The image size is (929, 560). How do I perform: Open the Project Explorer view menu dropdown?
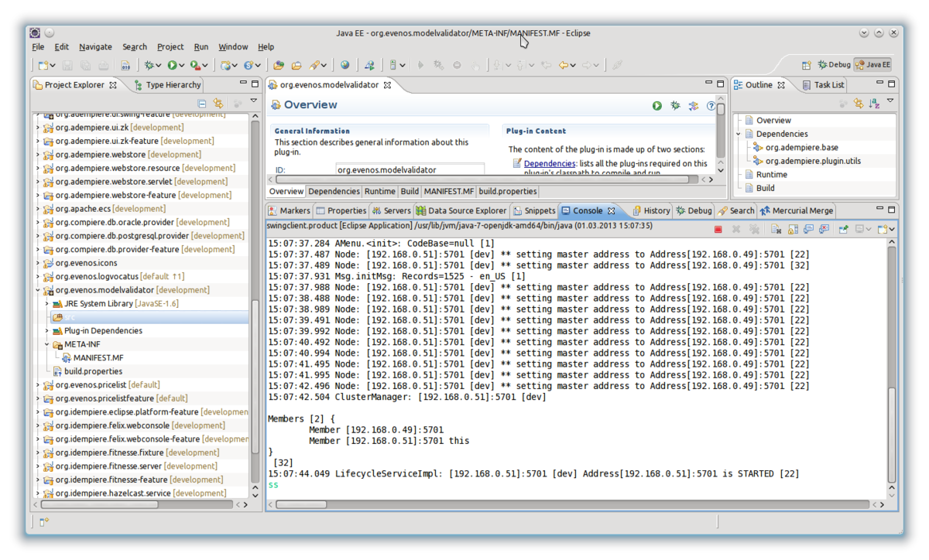click(253, 101)
